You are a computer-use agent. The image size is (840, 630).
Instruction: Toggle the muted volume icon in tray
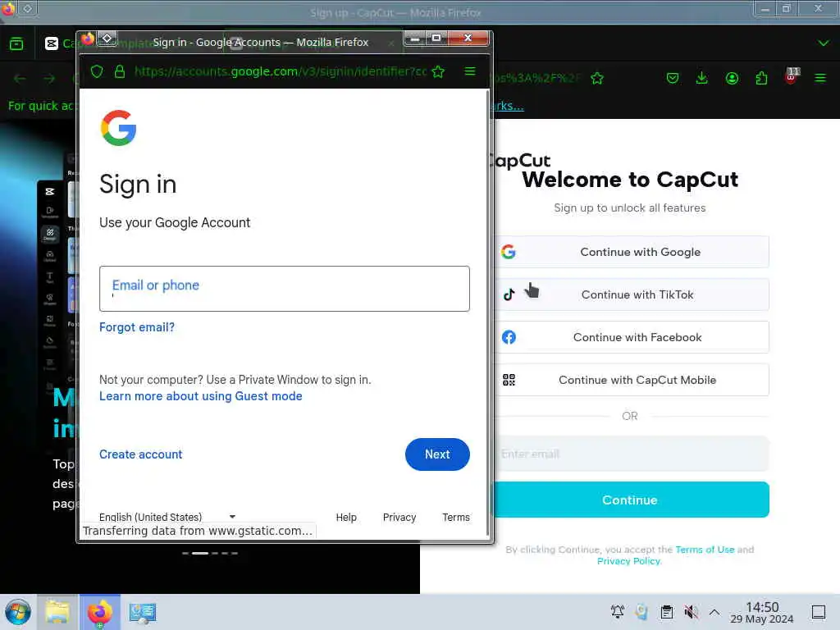[x=691, y=611]
